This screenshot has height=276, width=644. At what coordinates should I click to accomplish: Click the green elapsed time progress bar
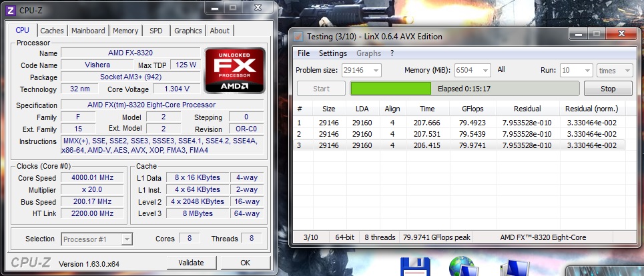464,89
